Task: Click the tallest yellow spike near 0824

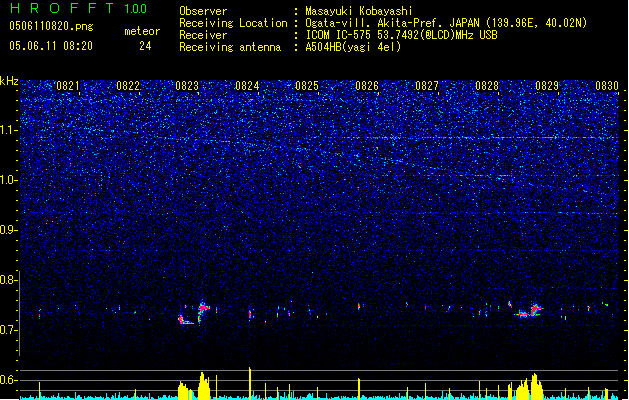Action: 250,383
